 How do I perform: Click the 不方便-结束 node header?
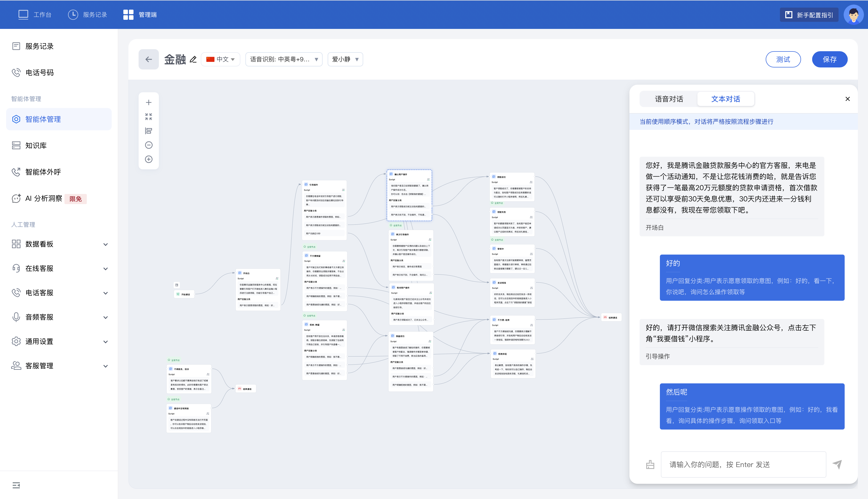pyautogui.click(x=512, y=320)
